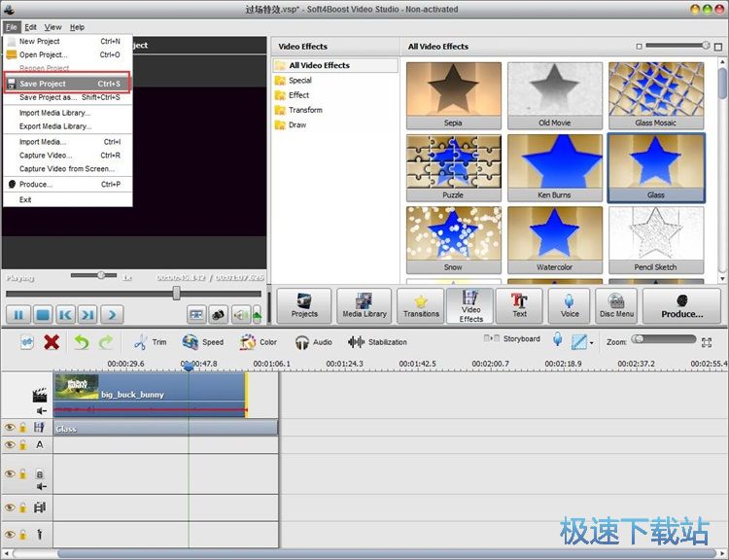The width and height of the screenshot is (729, 560).
Task: Open the Projects panel button
Action: (x=304, y=305)
